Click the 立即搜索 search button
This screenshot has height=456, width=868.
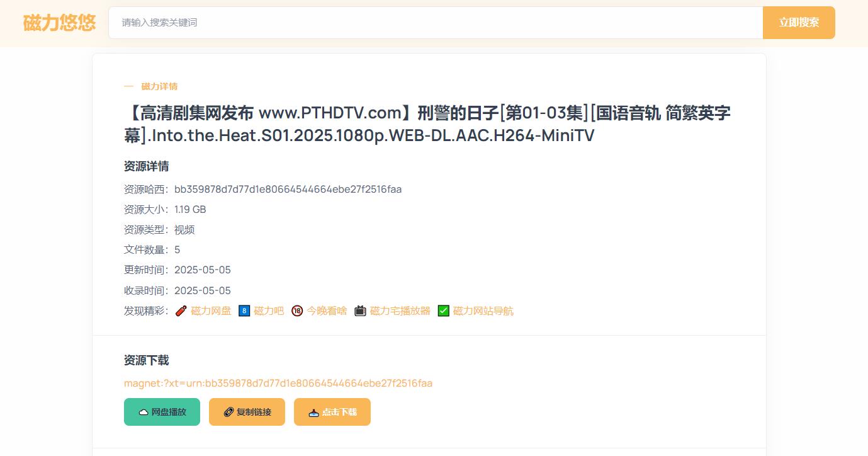point(799,23)
